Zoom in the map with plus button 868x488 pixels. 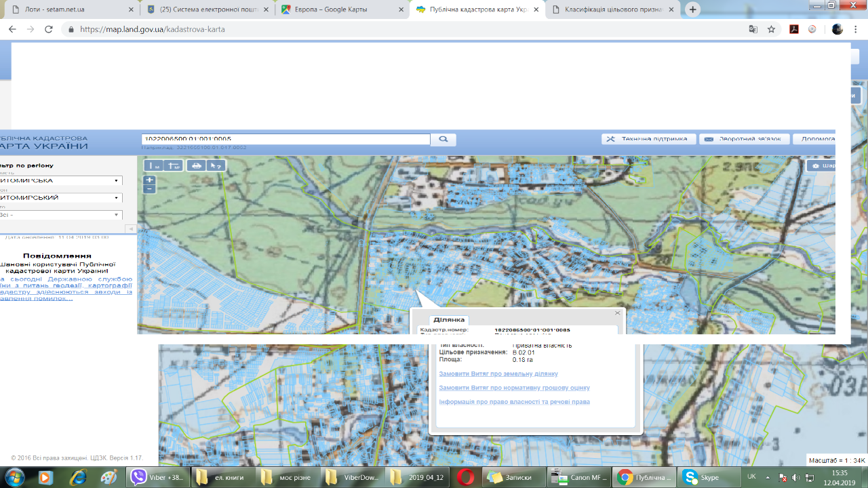(149, 180)
